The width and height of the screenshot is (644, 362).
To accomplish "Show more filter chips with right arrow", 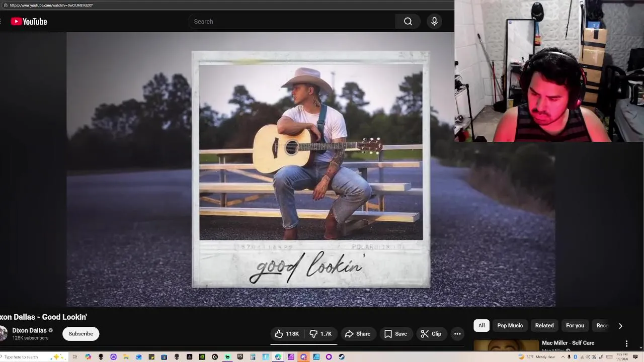I will point(620,326).
